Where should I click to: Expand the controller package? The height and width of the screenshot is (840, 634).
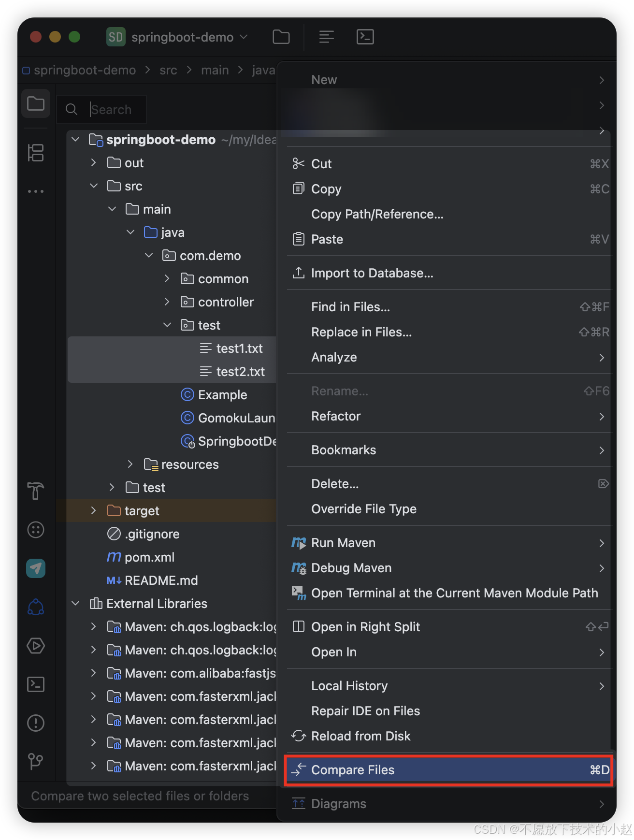pyautogui.click(x=167, y=302)
